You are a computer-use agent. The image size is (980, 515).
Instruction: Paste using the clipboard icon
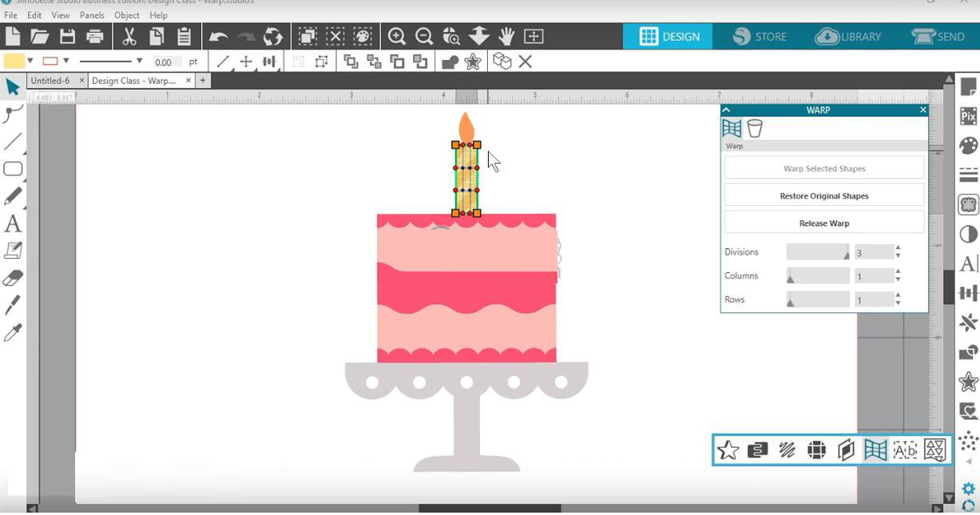pyautogui.click(x=184, y=36)
